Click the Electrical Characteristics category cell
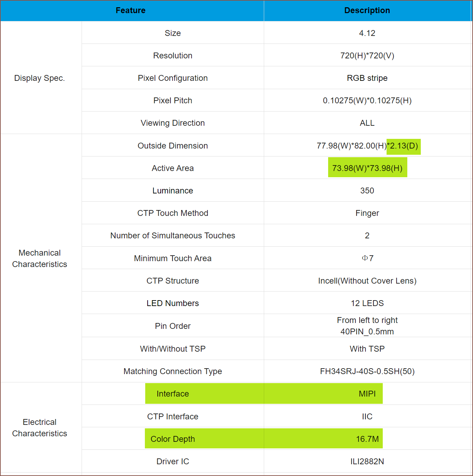 click(x=39, y=428)
